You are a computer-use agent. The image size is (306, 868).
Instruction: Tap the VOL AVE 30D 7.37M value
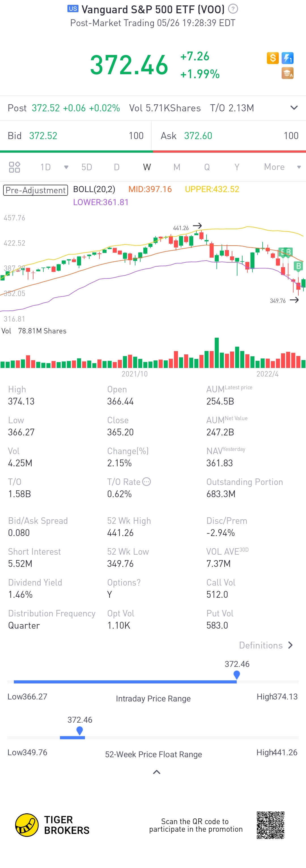(x=218, y=564)
